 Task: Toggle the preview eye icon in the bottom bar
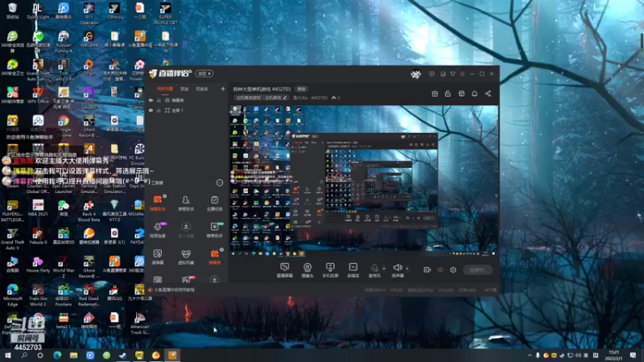pos(440,269)
